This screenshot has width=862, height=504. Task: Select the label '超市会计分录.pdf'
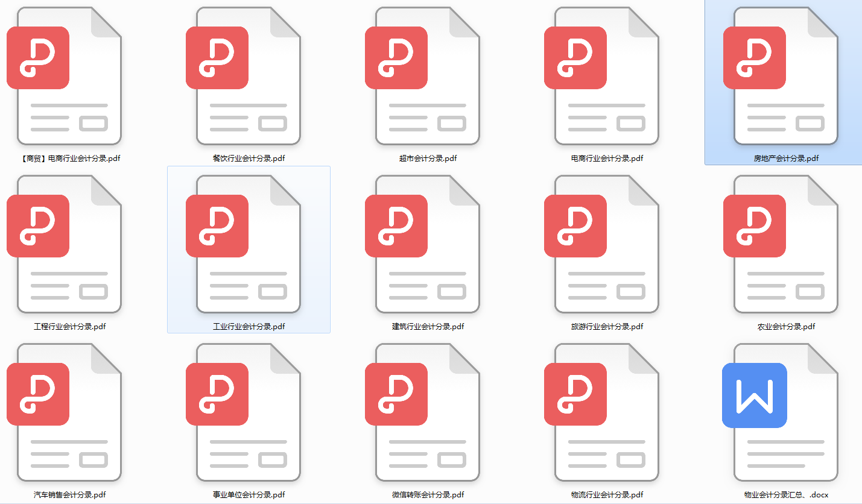pyautogui.click(x=428, y=159)
